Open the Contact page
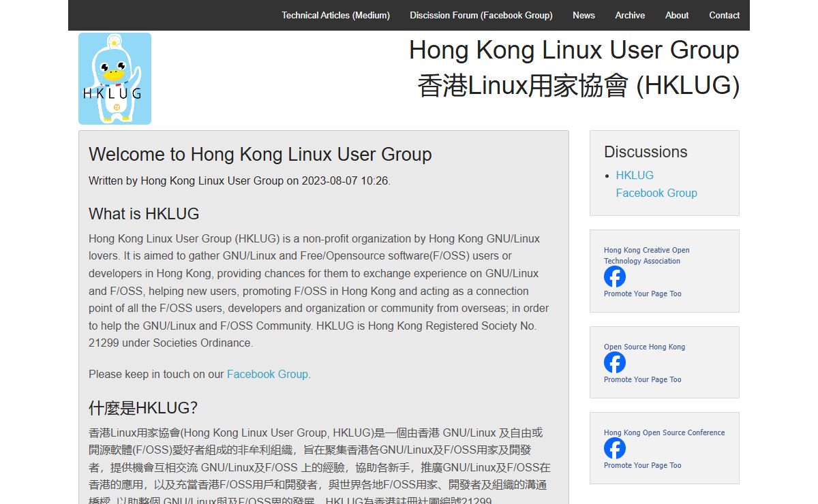Screen dimensions: 818x504 (724, 15)
